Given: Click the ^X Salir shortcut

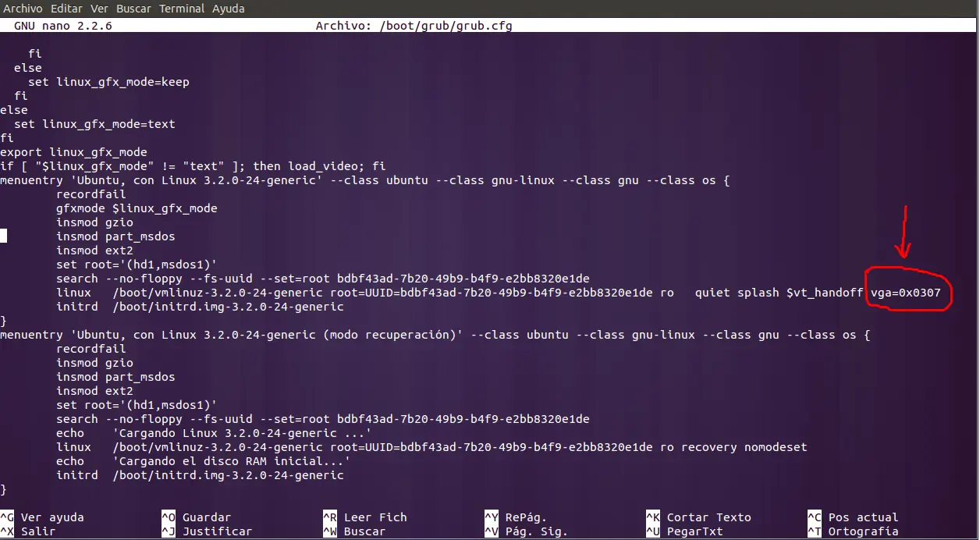Looking at the screenshot, I should pos(28,531).
